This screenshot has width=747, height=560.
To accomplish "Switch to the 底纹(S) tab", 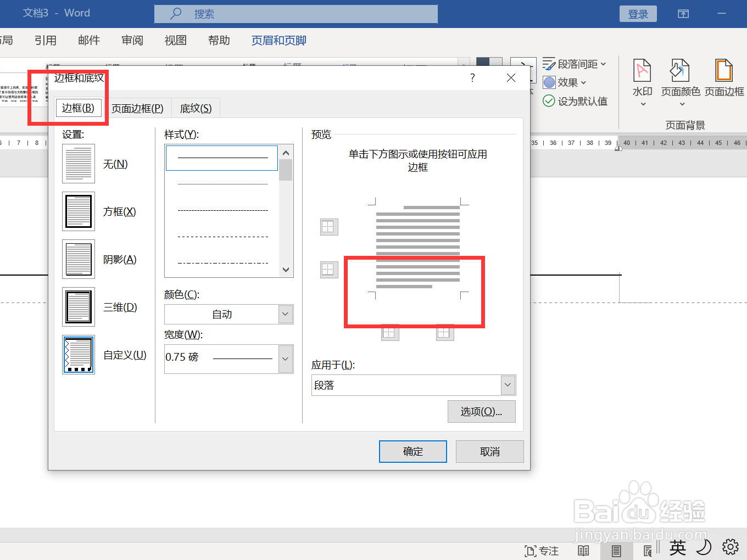I will [196, 108].
